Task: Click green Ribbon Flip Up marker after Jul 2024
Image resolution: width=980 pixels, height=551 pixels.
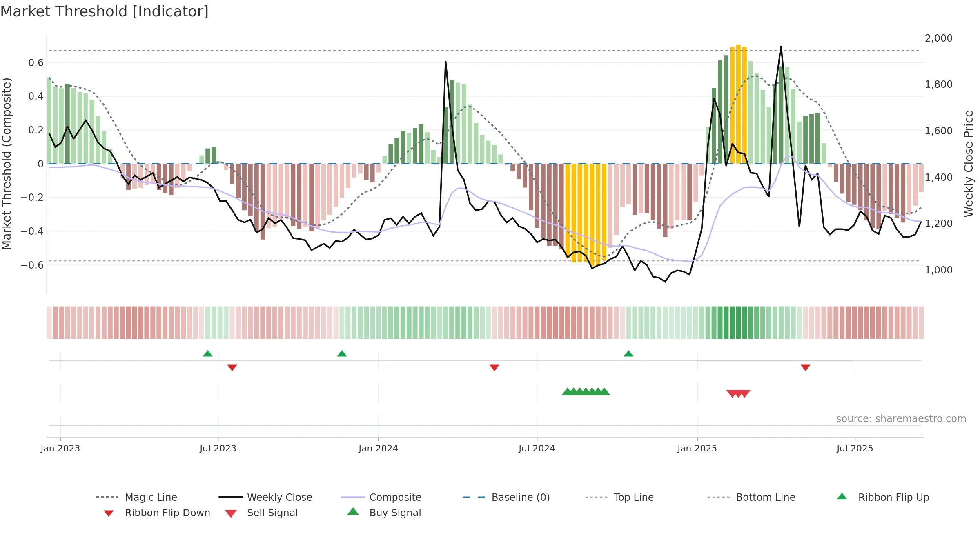Action: click(x=628, y=353)
